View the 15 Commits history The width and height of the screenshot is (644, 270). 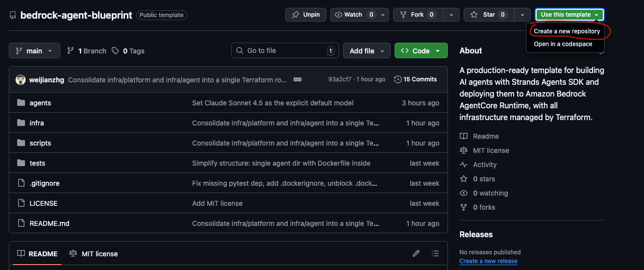click(415, 79)
